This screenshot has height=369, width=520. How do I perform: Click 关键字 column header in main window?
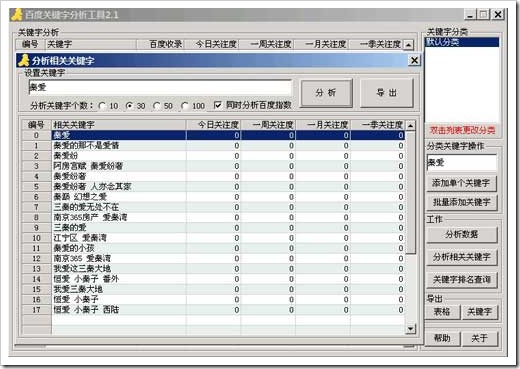click(91, 44)
